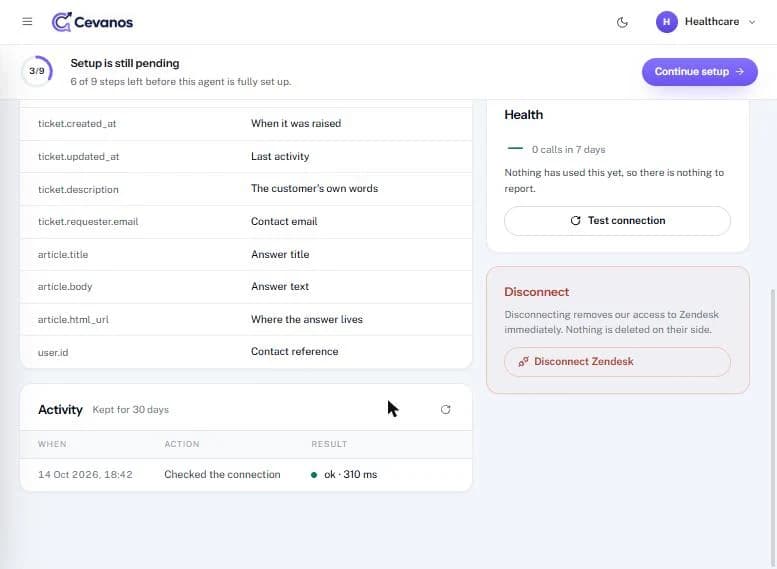The image size is (777, 569).
Task: Click the Cevanos logo
Action: [92, 22]
